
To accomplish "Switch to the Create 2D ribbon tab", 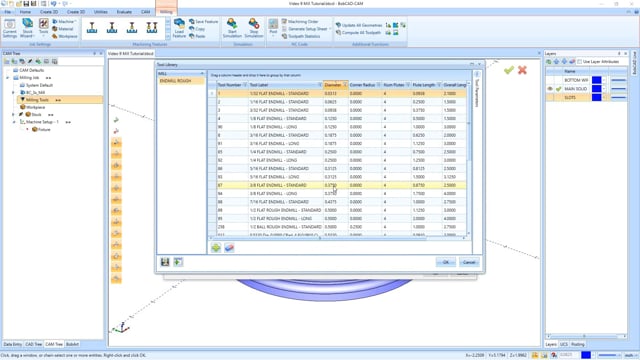I will (x=49, y=12).
